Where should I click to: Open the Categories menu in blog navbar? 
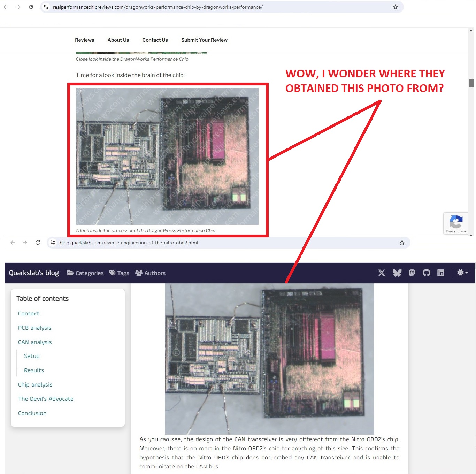tap(85, 273)
